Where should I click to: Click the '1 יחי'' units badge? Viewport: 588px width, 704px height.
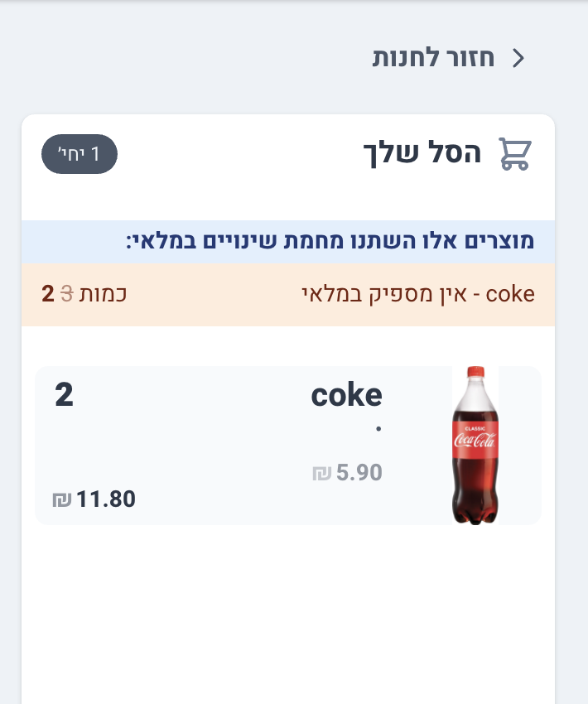click(80, 154)
